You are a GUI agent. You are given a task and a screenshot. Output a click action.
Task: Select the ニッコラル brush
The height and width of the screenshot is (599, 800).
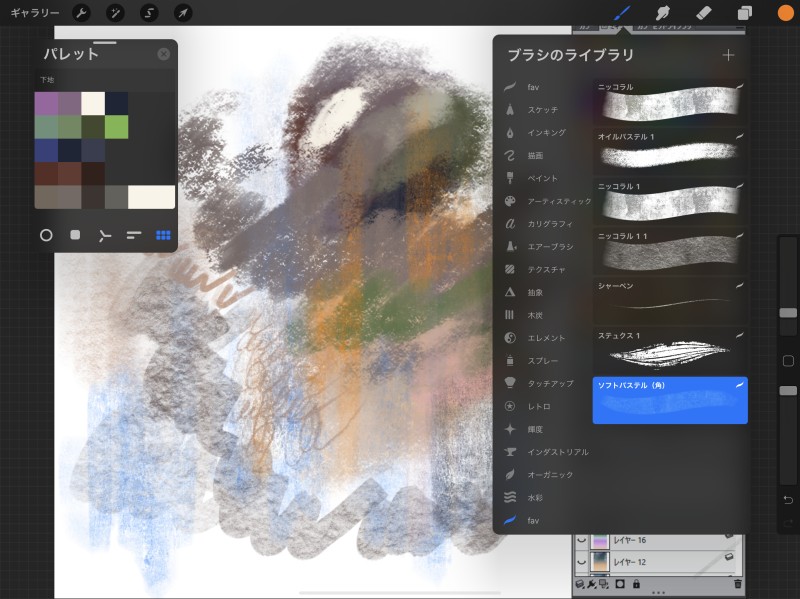(x=670, y=102)
